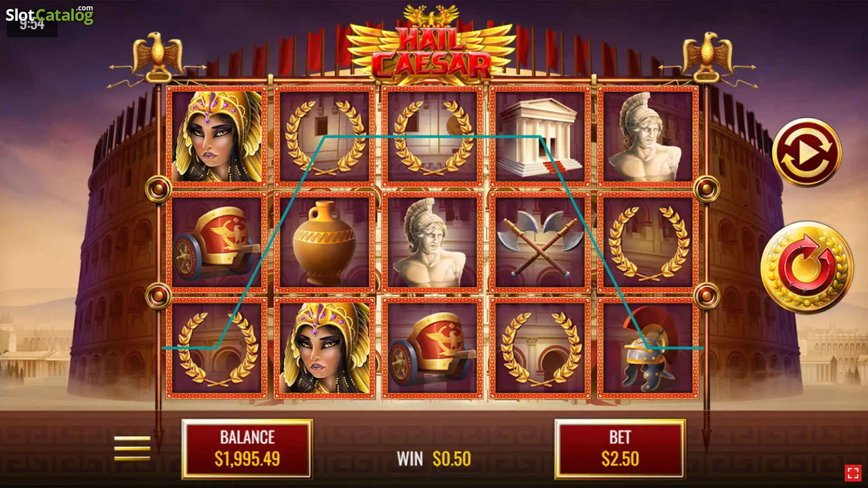This screenshot has height=488, width=868.
Task: Select the crossed axes symbol
Action: (540, 242)
